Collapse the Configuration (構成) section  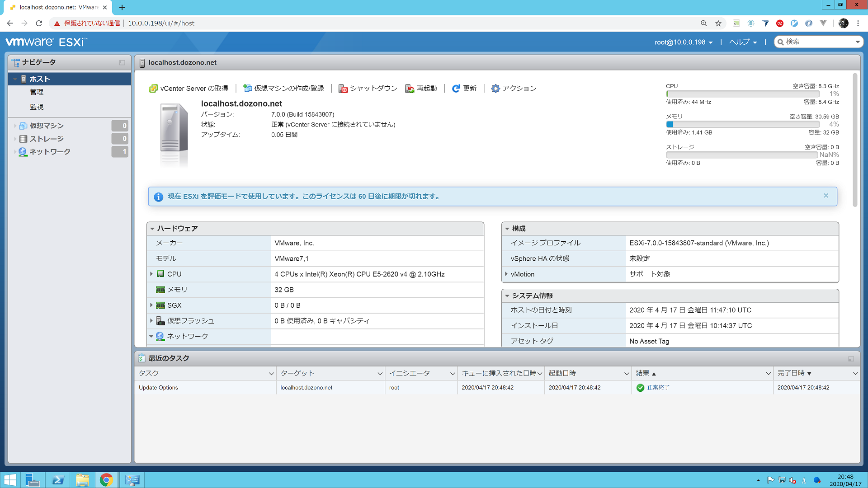tap(507, 229)
